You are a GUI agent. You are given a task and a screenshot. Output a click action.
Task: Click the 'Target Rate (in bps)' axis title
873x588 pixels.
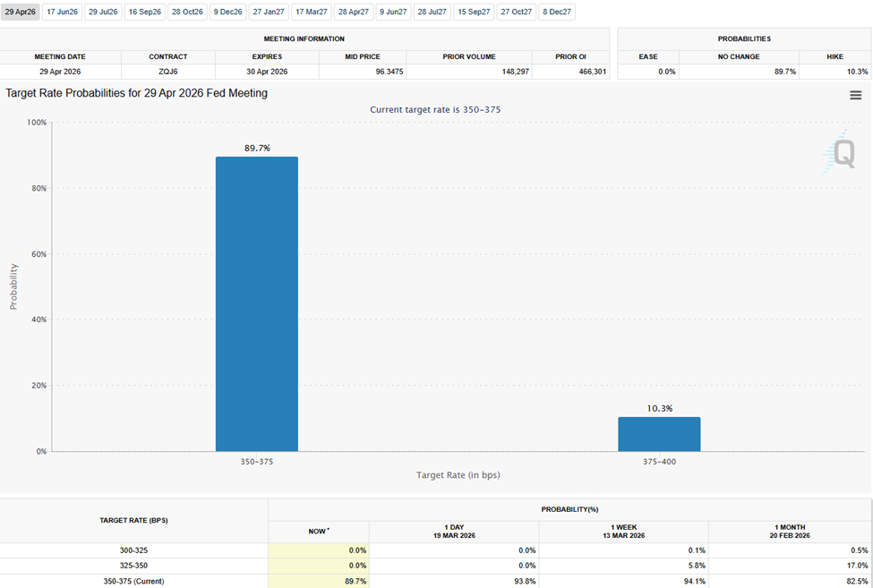tap(458, 475)
